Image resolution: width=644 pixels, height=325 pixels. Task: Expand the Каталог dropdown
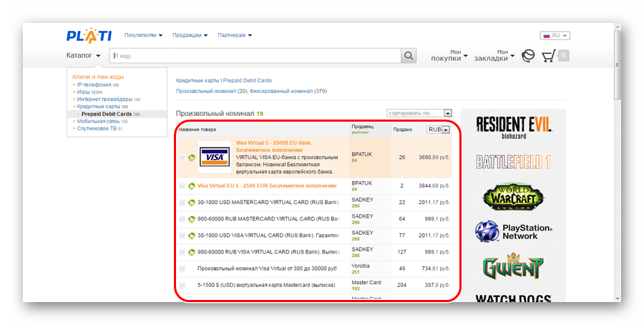tap(84, 55)
